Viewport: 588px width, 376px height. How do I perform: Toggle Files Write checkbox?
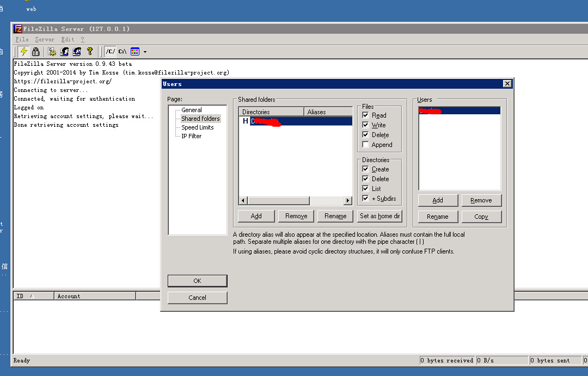click(366, 125)
